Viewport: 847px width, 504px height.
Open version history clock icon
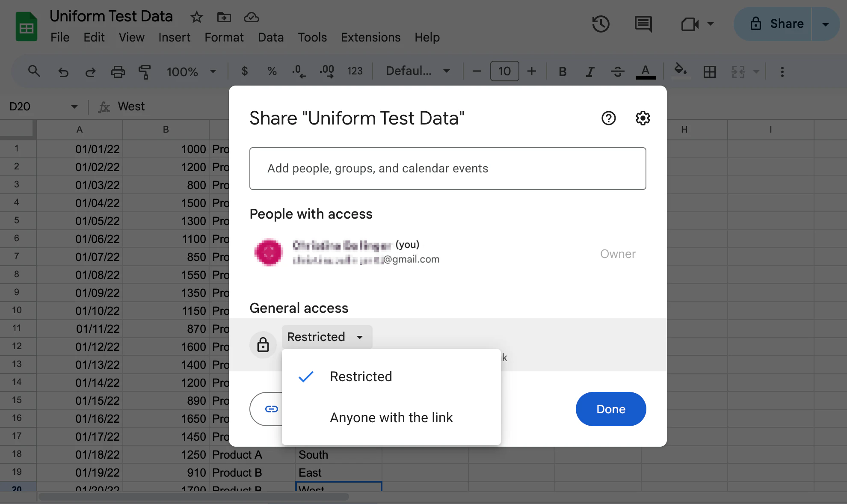click(601, 24)
